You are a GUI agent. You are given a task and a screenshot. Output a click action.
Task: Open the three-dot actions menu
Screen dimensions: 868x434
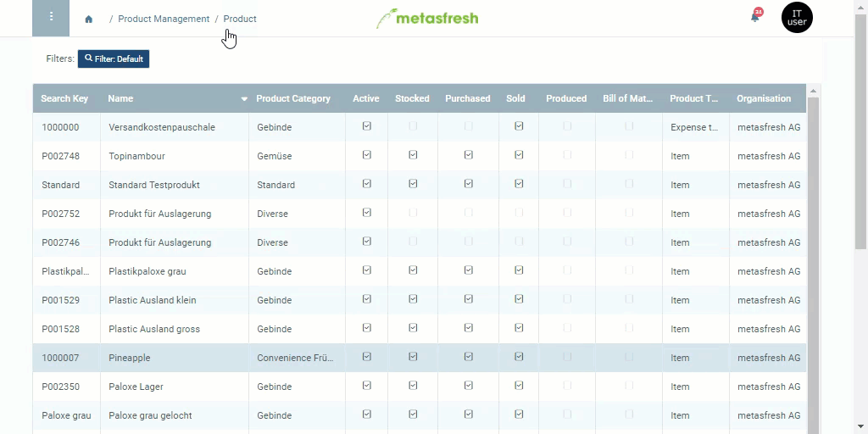click(51, 18)
